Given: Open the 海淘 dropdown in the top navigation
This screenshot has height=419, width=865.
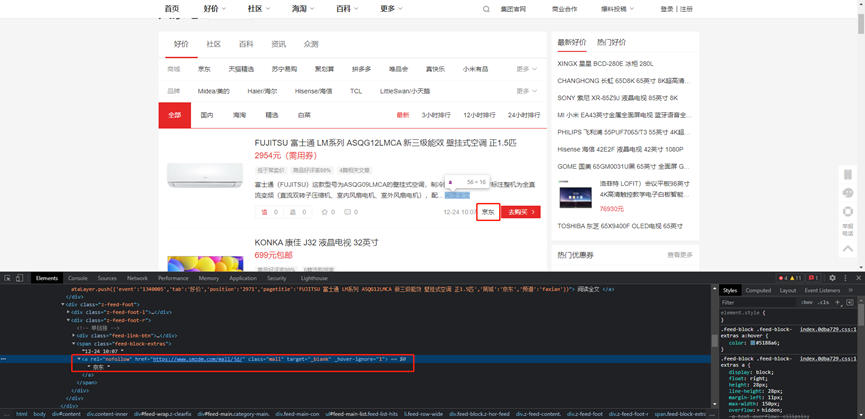Looking at the screenshot, I should pyautogui.click(x=303, y=9).
